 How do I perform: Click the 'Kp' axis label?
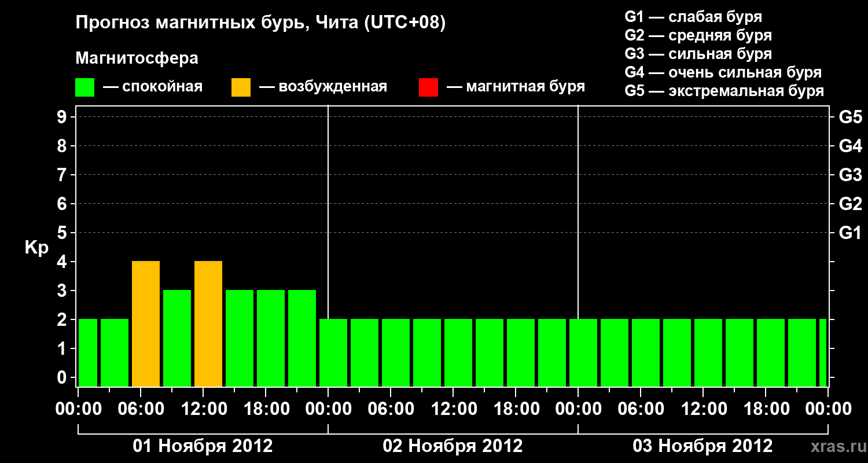pyautogui.click(x=36, y=248)
